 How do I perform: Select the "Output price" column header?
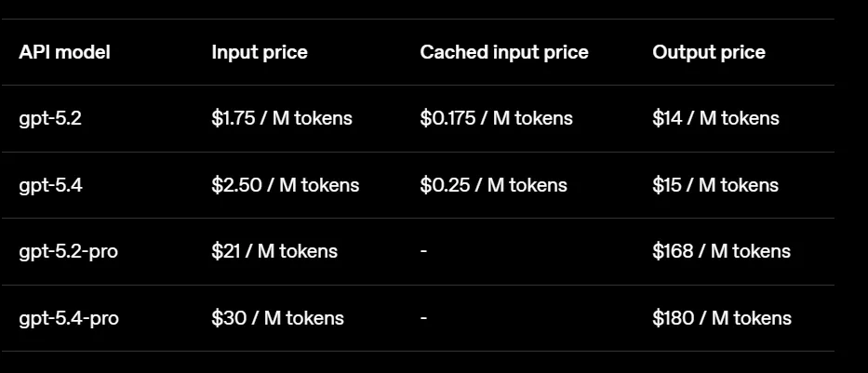pyautogui.click(x=708, y=52)
